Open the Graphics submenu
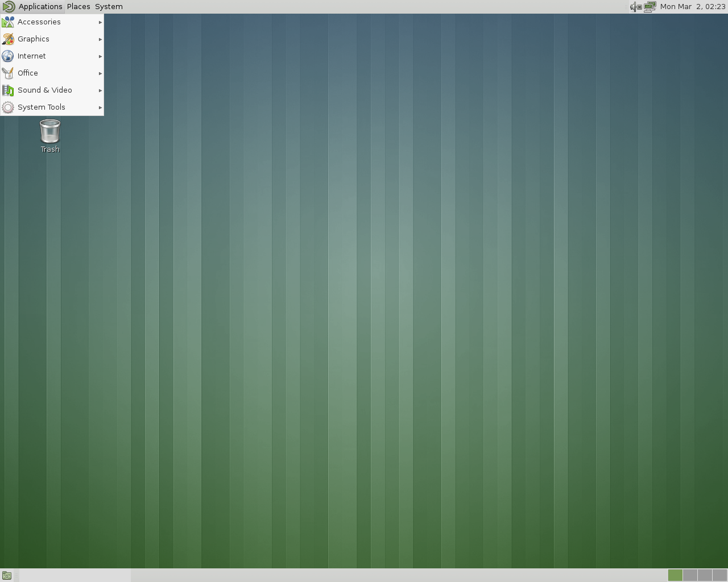This screenshot has height=582, width=728. pyautogui.click(x=52, y=39)
